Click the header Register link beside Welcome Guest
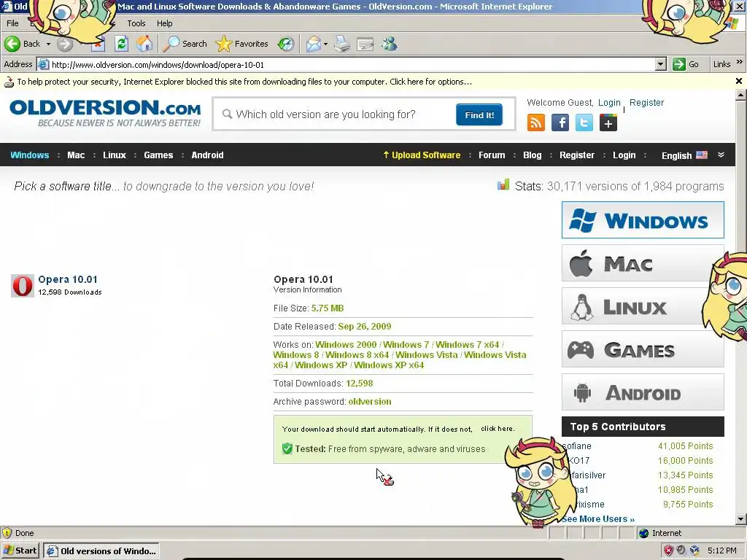 pyautogui.click(x=646, y=102)
